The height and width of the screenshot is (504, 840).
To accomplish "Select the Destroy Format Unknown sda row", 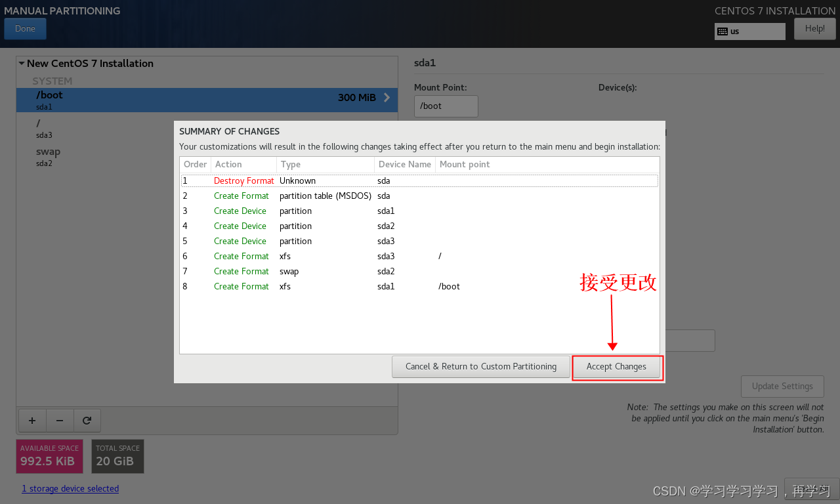I will (419, 181).
